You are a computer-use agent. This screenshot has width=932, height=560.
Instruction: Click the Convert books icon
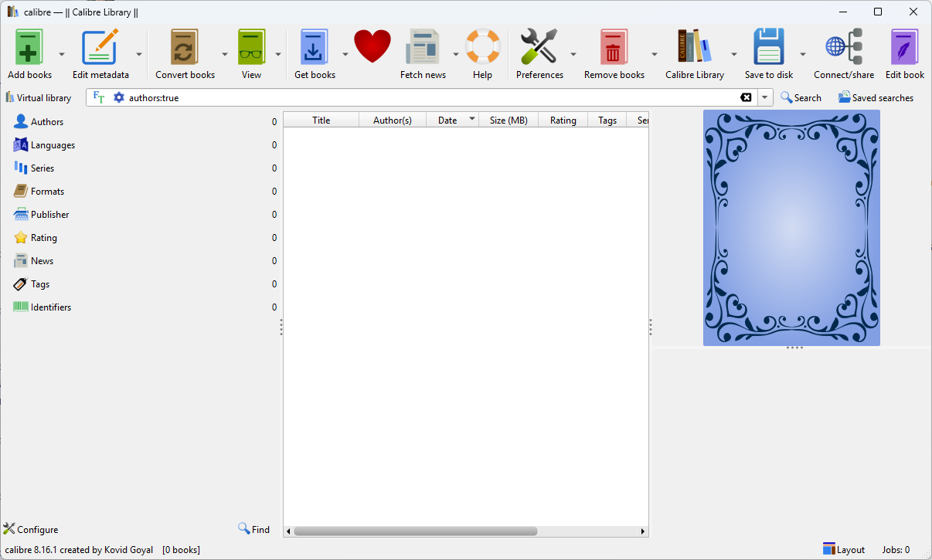click(185, 48)
